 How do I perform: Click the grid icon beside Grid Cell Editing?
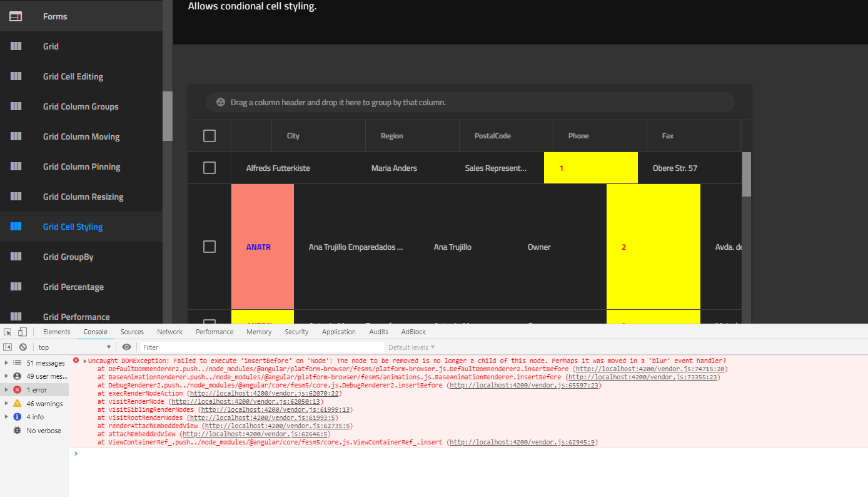(16, 76)
